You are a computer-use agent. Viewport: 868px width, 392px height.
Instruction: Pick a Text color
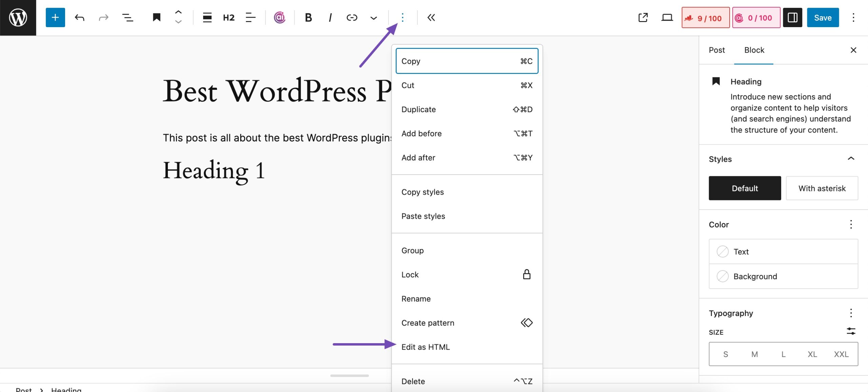pos(783,252)
